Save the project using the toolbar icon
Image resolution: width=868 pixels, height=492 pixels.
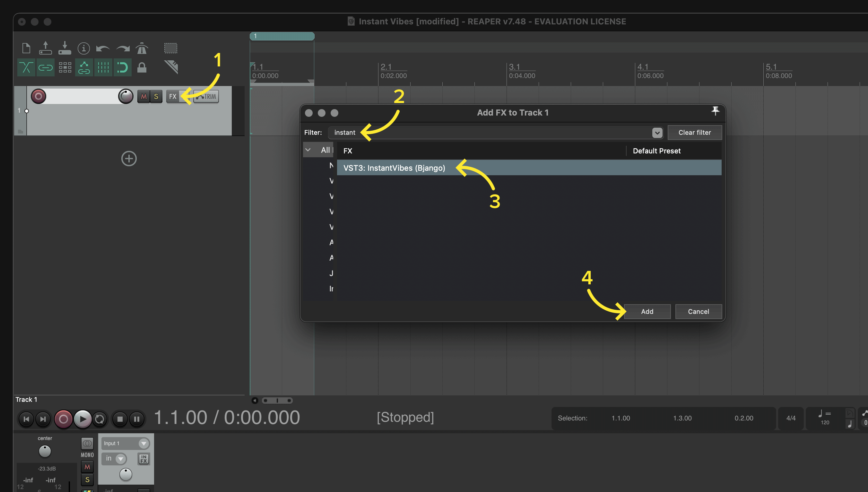coord(65,48)
